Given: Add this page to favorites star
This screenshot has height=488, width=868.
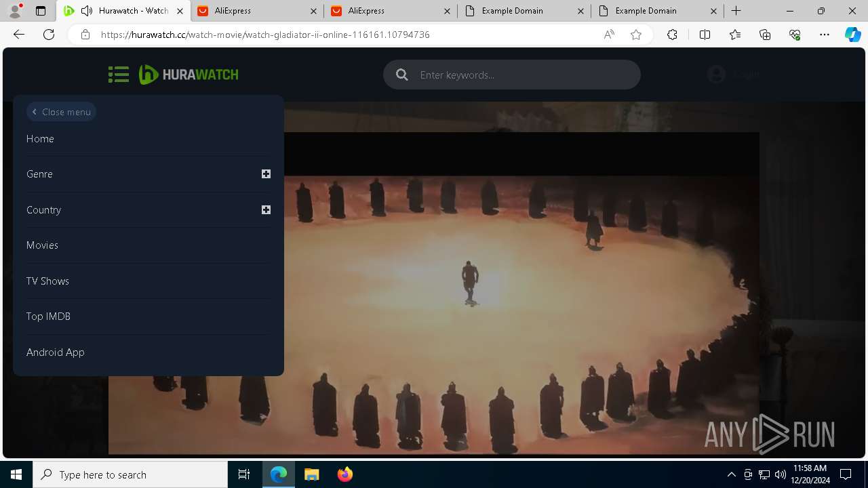Looking at the screenshot, I should pyautogui.click(x=636, y=35).
